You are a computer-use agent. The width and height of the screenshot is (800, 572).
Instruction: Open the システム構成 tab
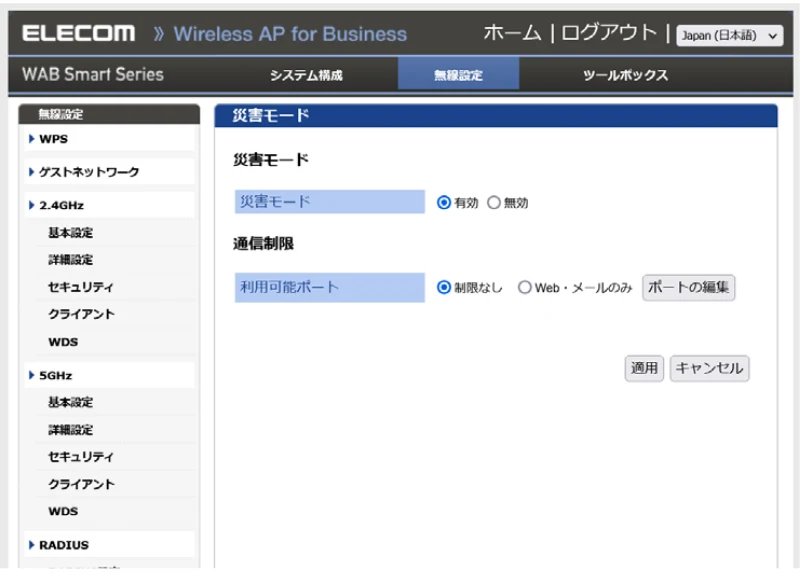pos(306,76)
